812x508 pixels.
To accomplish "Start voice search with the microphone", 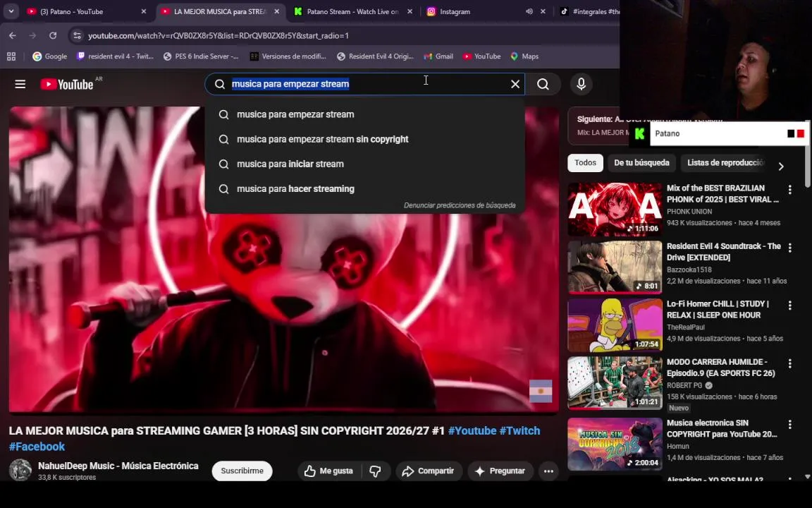I will [581, 84].
